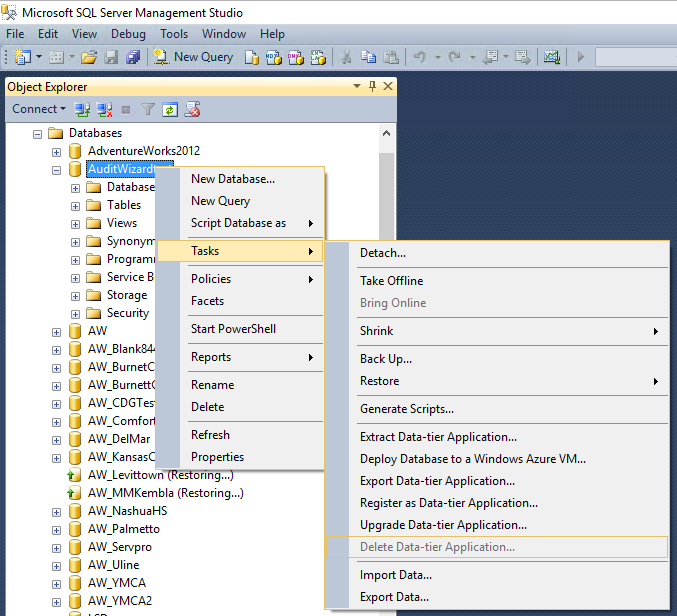The height and width of the screenshot is (616, 677).
Task: Toggle the Object Explorer auto-hide pin
Action: coord(372,86)
